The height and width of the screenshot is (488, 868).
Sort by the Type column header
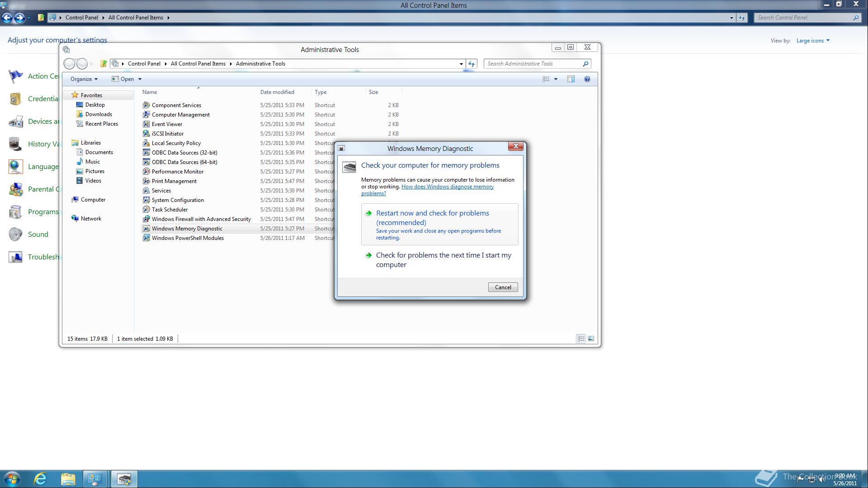tap(339, 92)
